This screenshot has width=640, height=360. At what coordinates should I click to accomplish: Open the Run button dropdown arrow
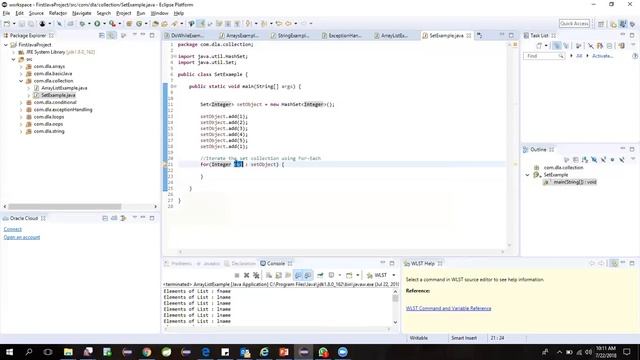click(104, 24)
